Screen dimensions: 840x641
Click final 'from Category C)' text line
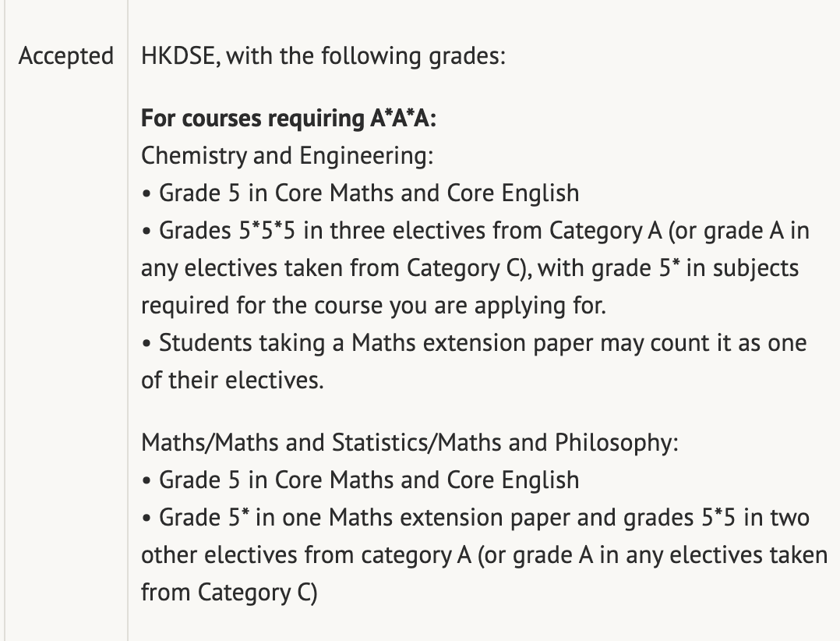[229, 593]
